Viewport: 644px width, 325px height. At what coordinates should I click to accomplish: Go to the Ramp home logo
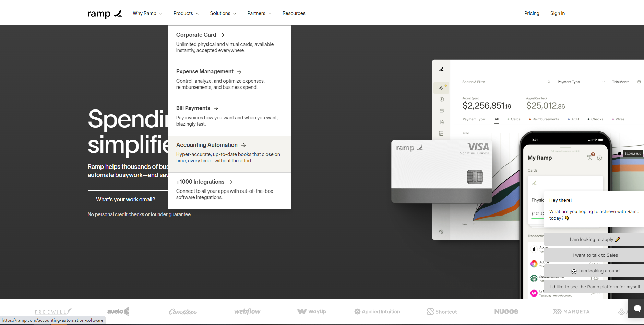pyautogui.click(x=105, y=14)
